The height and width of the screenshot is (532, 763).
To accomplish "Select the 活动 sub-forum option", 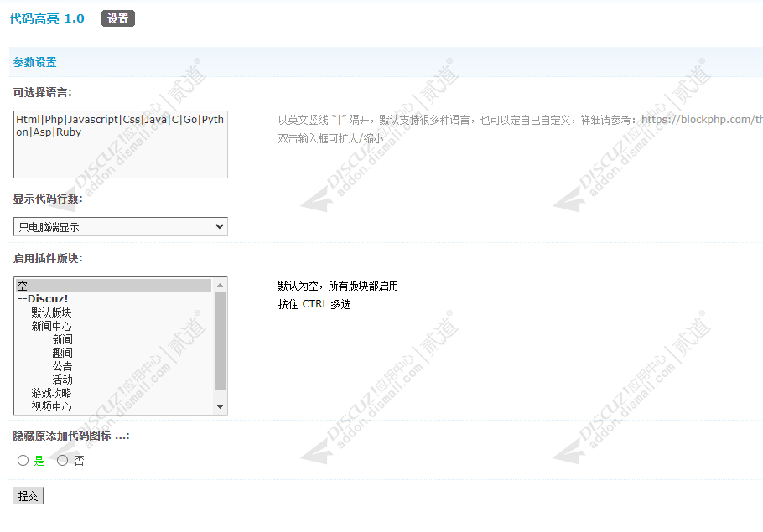I will (x=114, y=380).
